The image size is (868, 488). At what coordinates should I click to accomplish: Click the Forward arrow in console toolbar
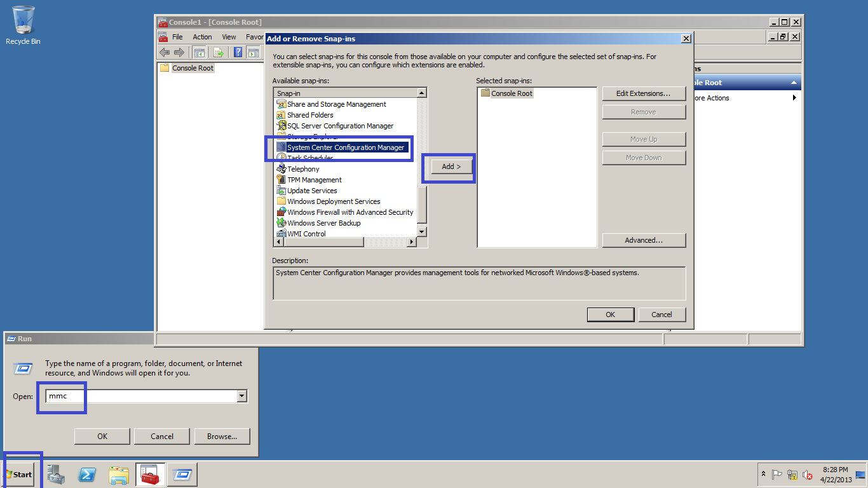[179, 52]
